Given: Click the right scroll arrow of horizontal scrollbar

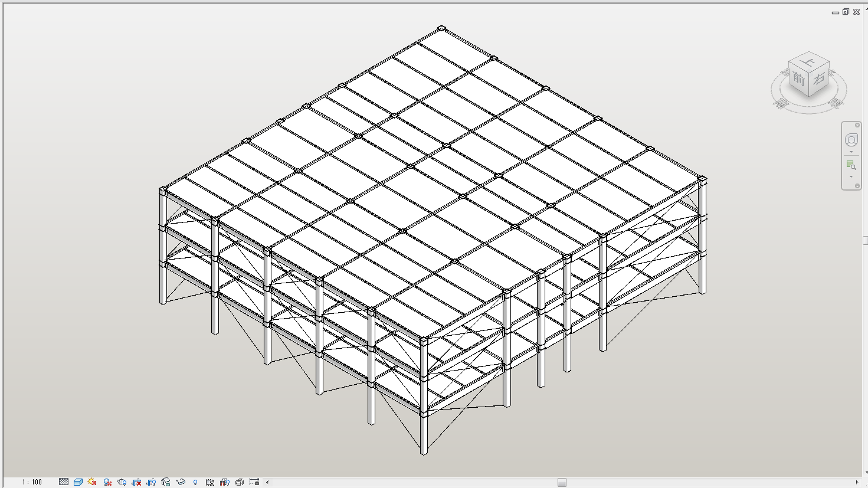Looking at the screenshot, I should click(857, 482).
